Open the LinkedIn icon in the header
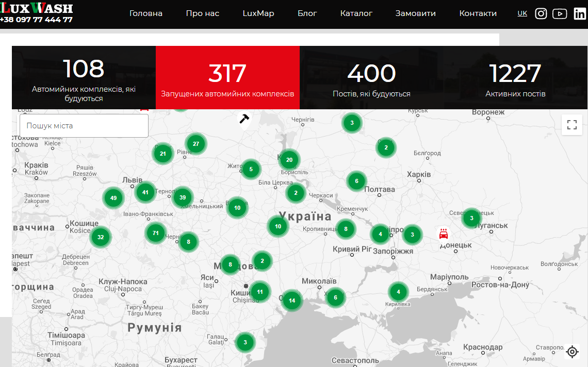588x367 pixels. coord(579,14)
